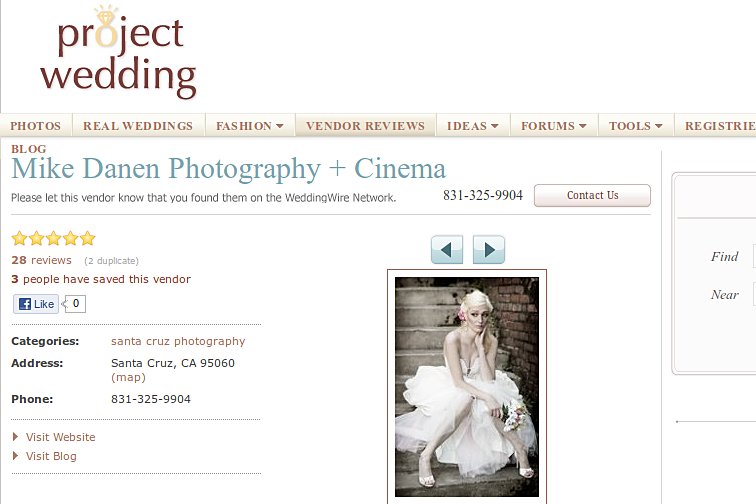The height and width of the screenshot is (504, 756).
Task: Click the Facebook like count bubble
Action: pyautogui.click(x=75, y=304)
